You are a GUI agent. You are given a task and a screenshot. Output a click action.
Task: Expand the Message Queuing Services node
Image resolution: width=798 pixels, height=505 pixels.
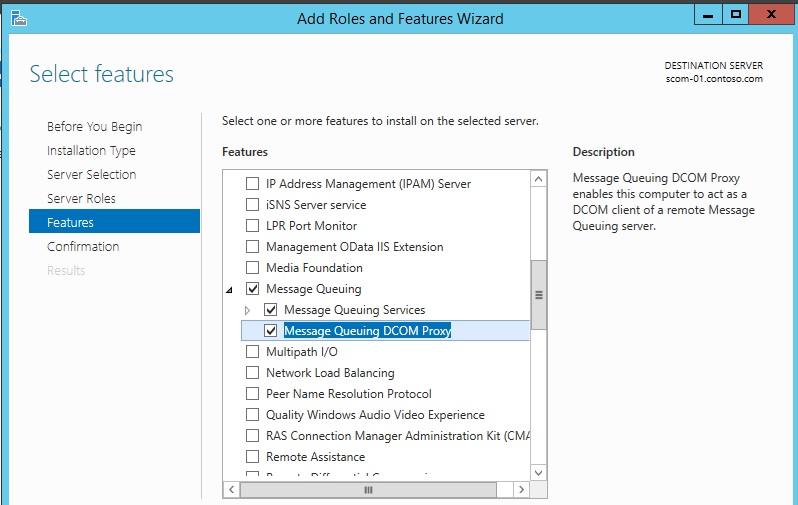(248, 311)
